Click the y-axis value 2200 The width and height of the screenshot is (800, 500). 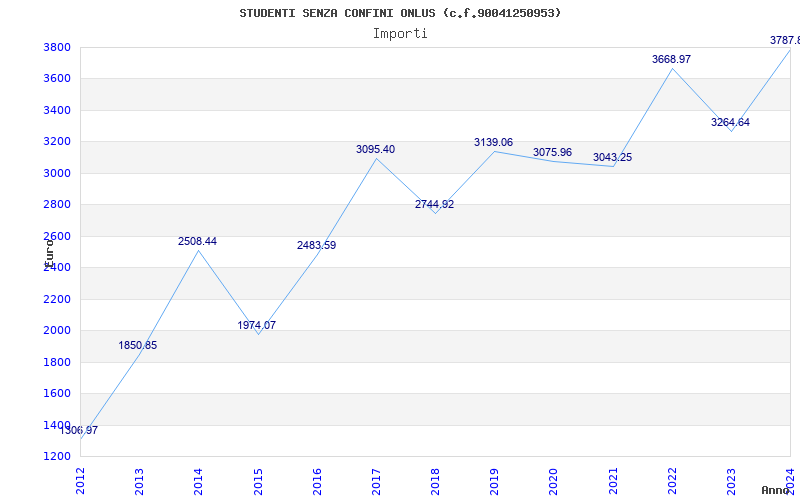point(57,299)
